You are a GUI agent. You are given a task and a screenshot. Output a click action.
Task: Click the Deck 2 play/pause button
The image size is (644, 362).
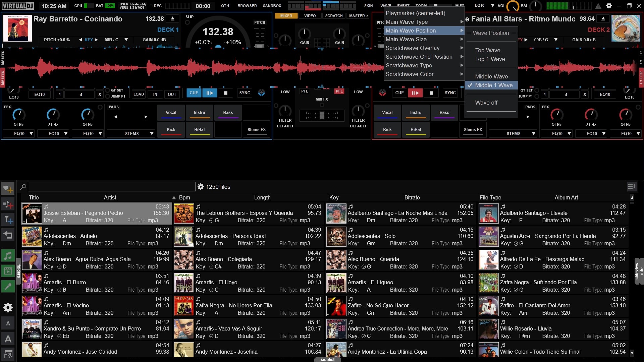[x=415, y=93]
